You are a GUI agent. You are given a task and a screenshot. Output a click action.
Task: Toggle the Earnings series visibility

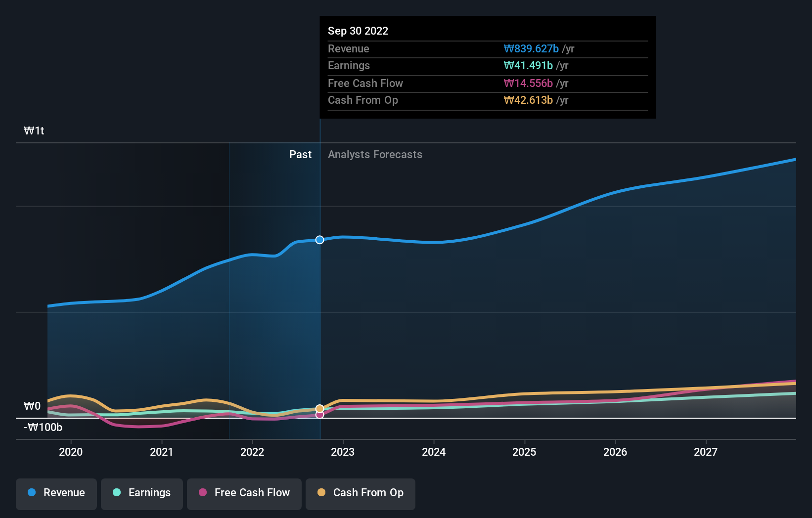click(x=142, y=493)
